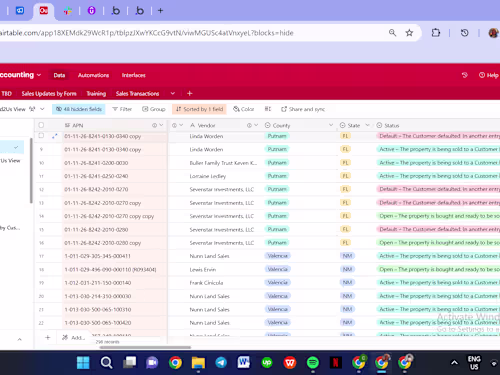
Task: Open the State column dropdown arrow
Action: point(367,125)
